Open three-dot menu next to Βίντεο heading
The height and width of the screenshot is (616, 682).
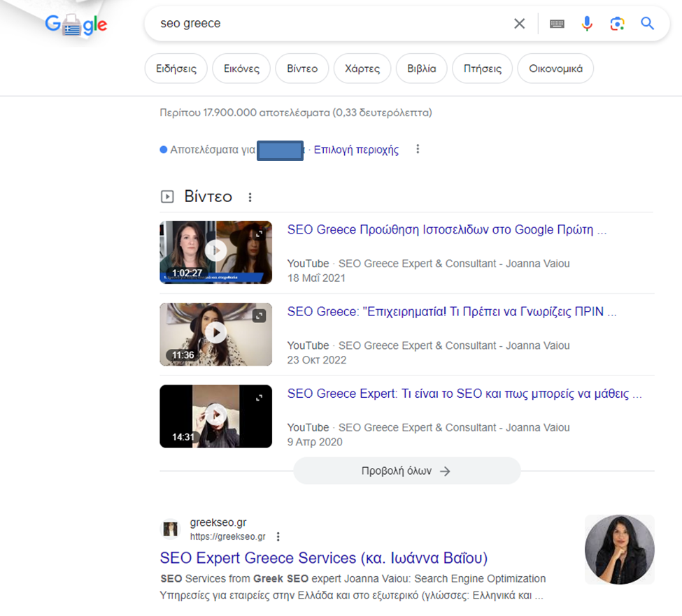250,197
